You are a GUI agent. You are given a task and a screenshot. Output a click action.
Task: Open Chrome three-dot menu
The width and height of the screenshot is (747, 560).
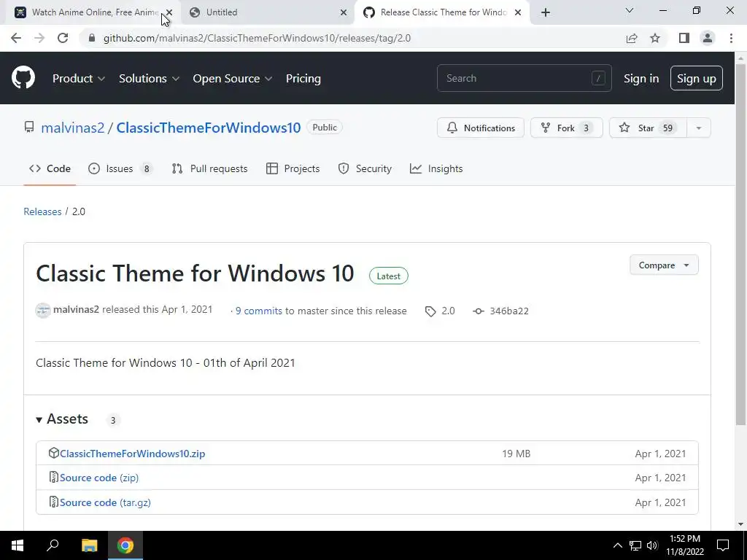731,38
